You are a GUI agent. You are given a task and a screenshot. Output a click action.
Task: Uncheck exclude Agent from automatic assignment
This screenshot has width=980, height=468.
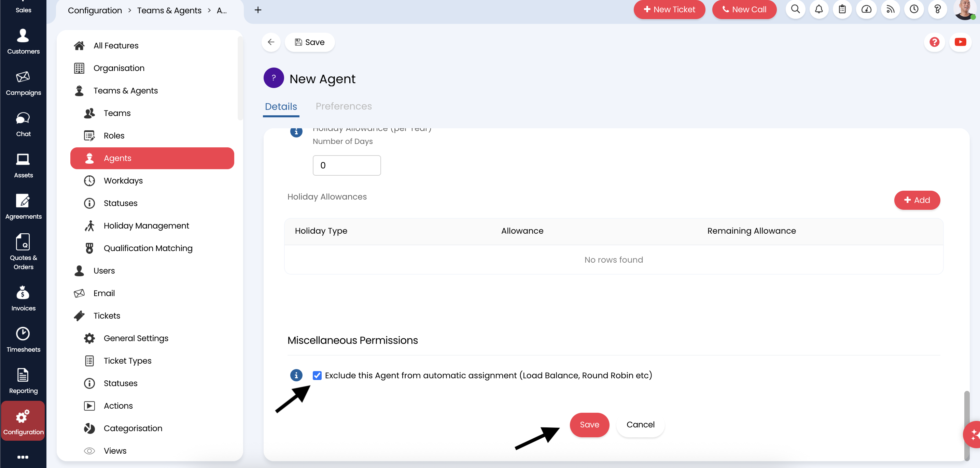[317, 375]
